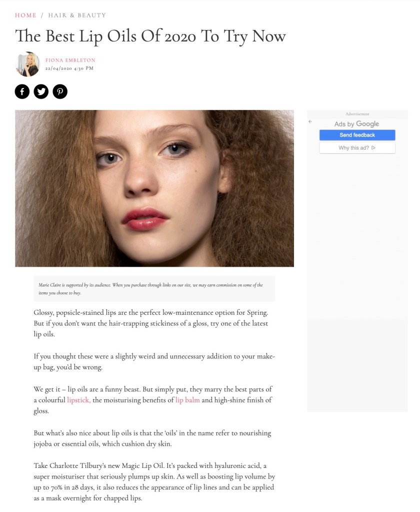Viewport: 420px width, 512px height.
Task: Share article via Twitter bird icon
Action: click(x=41, y=92)
